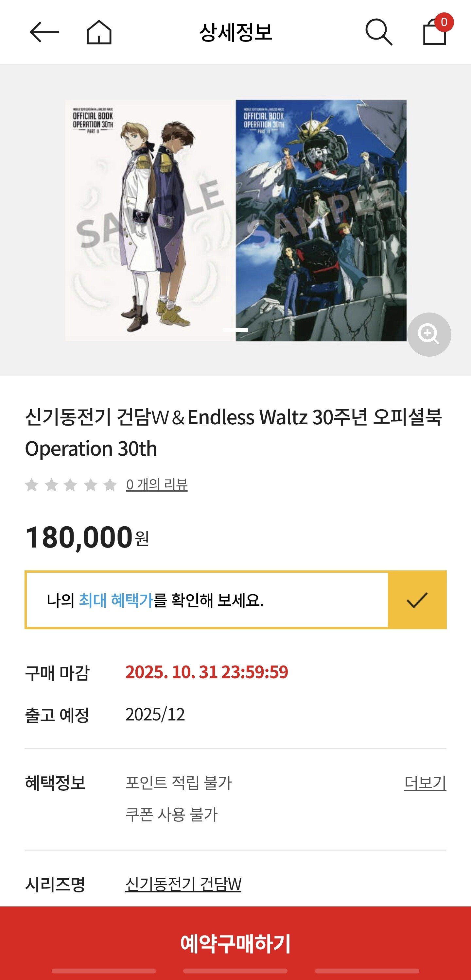Tap the cart badge showing 0

[x=444, y=22]
